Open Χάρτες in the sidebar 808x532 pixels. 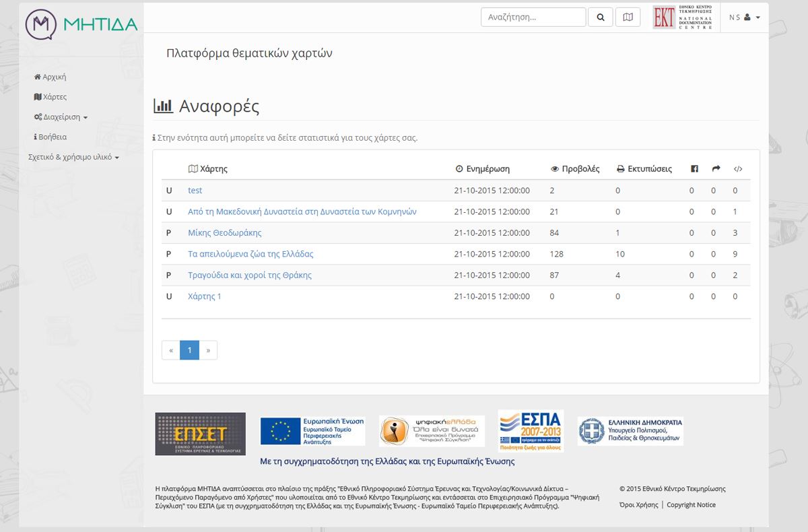click(50, 97)
